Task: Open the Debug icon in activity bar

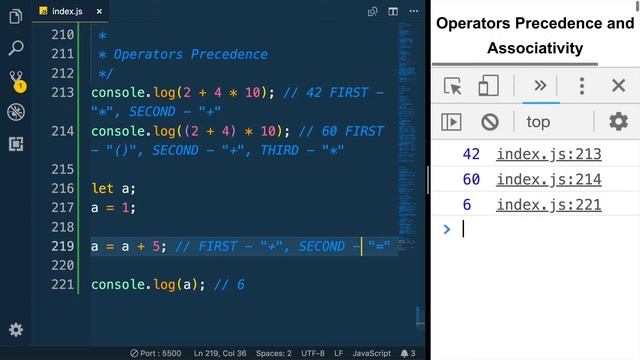Action: coord(16,112)
